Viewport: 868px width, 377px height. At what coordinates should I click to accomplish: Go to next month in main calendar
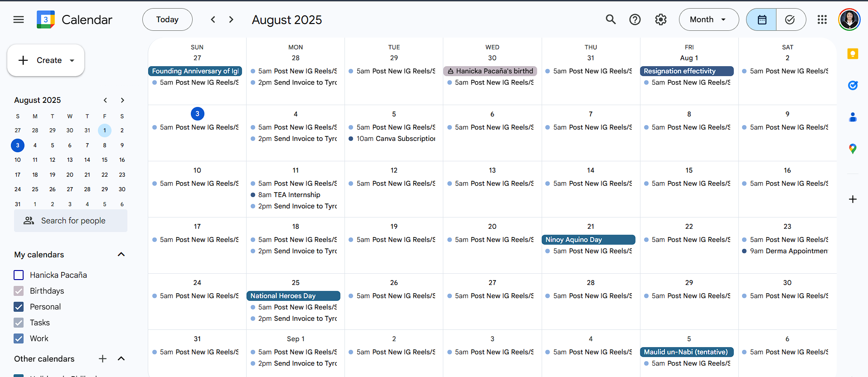click(231, 19)
